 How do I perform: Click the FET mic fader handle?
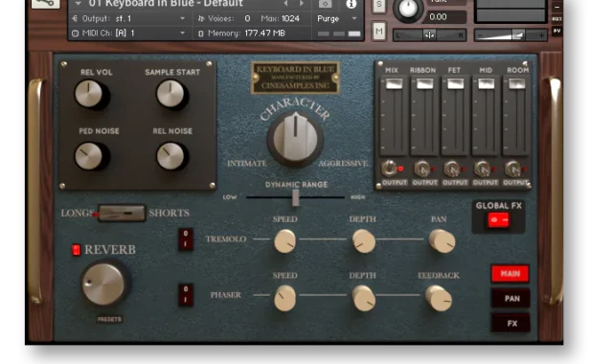[x=455, y=84]
